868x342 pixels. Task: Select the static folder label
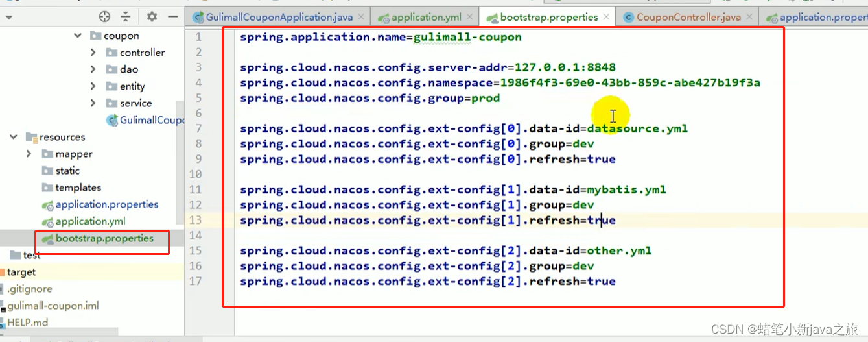67,171
